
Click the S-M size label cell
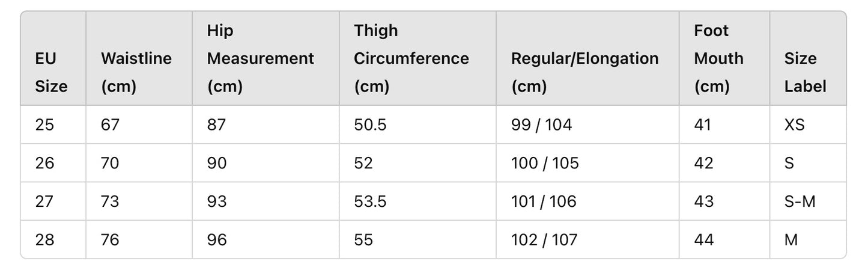tap(808, 201)
